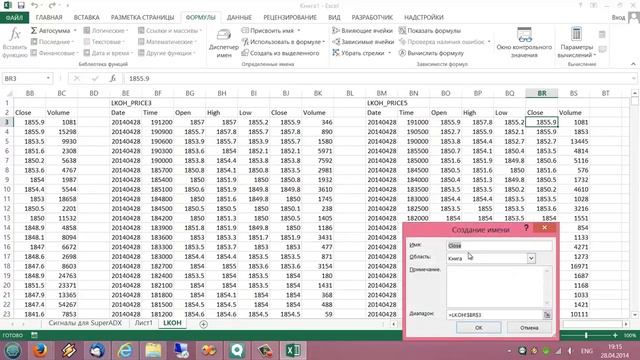Click the ENG language indicator in tray
640x360 pixels.
click(x=587, y=351)
